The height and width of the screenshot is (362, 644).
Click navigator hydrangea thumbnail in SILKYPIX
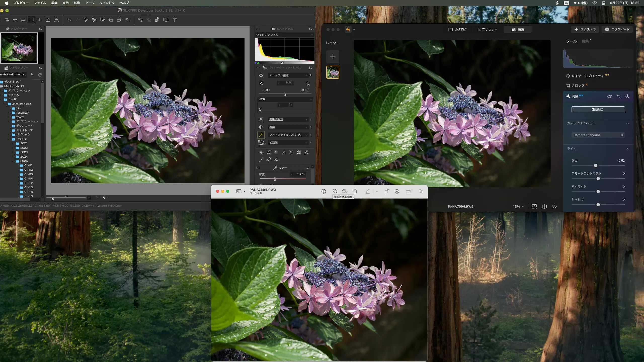[x=19, y=48]
